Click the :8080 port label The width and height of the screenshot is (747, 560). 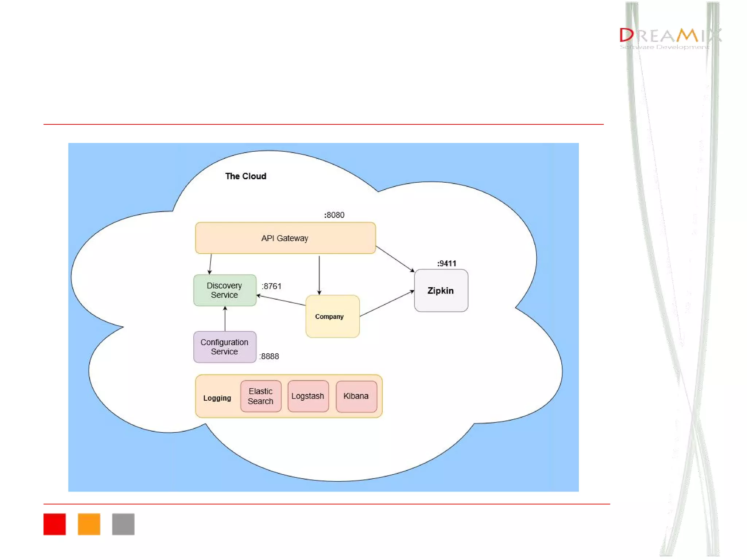[334, 215]
